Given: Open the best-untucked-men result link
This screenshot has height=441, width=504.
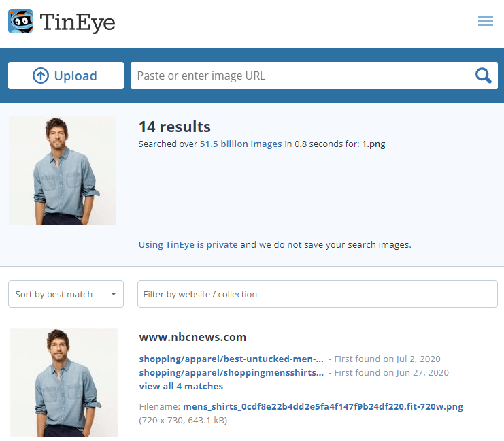Looking at the screenshot, I should (x=231, y=359).
